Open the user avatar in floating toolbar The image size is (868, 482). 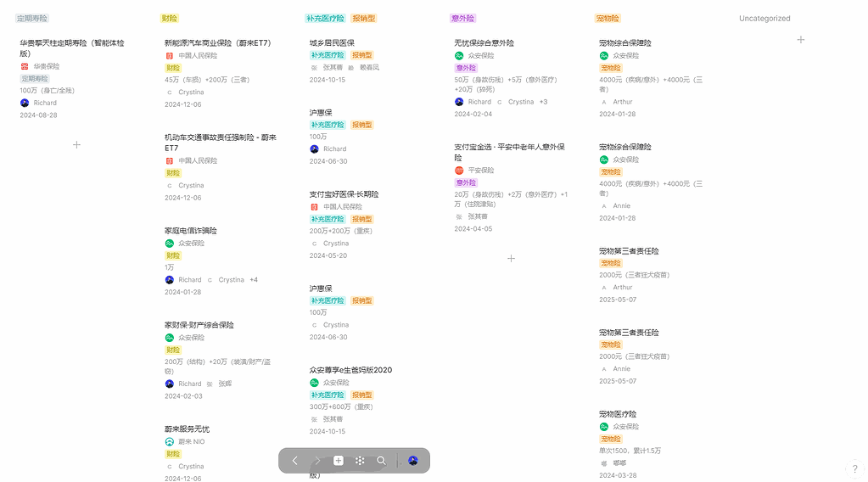pyautogui.click(x=413, y=461)
